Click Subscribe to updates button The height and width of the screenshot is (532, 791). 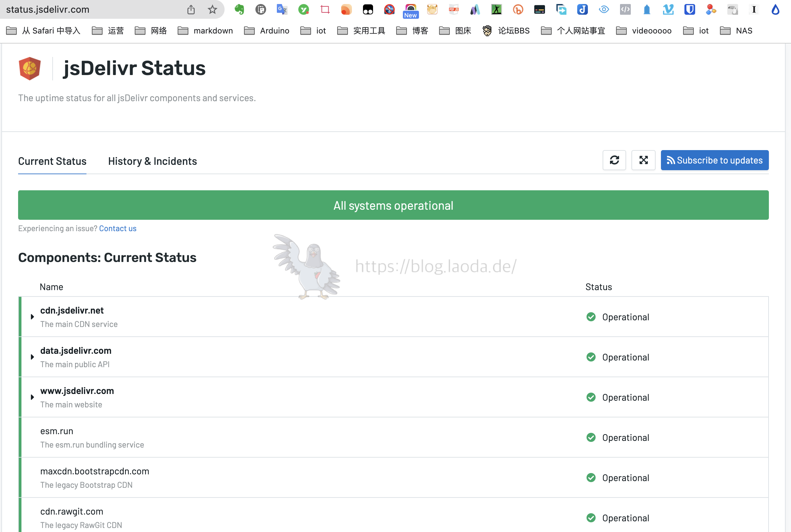(x=714, y=160)
